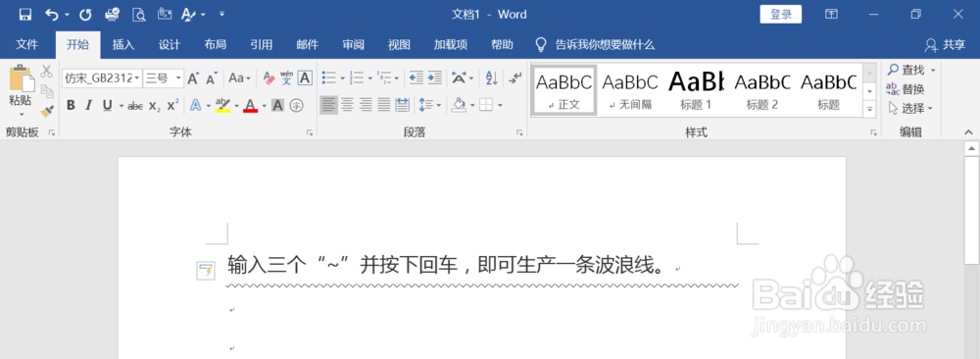Apply yellow text highlight color
Image resolution: width=980 pixels, height=359 pixels.
(222, 105)
